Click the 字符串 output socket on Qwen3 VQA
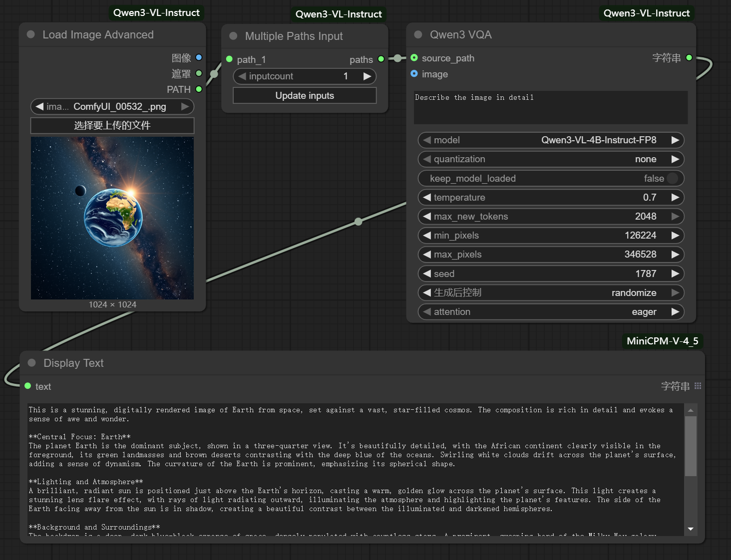The image size is (731, 560). 689,57
